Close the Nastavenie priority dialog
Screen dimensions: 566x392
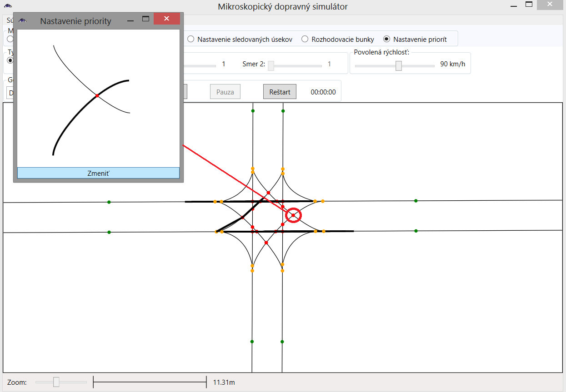[x=166, y=19]
